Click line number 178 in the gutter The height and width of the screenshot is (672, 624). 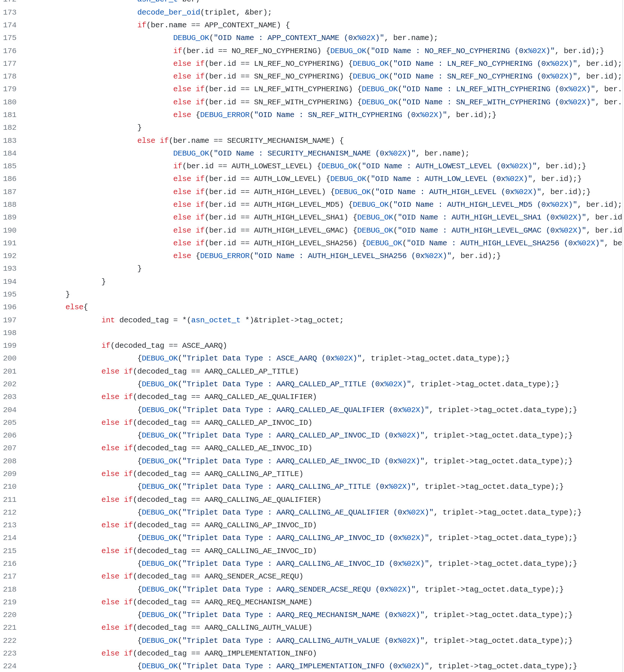[x=10, y=76]
